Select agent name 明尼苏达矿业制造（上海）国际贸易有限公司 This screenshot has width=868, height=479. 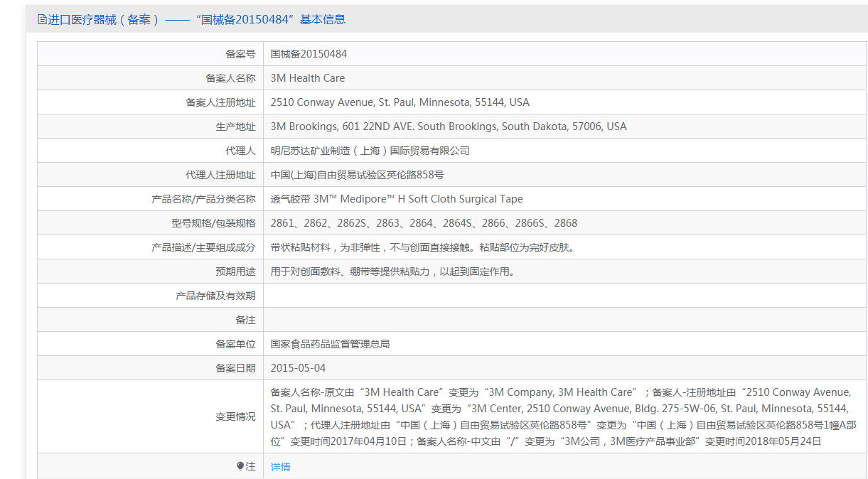370,151
